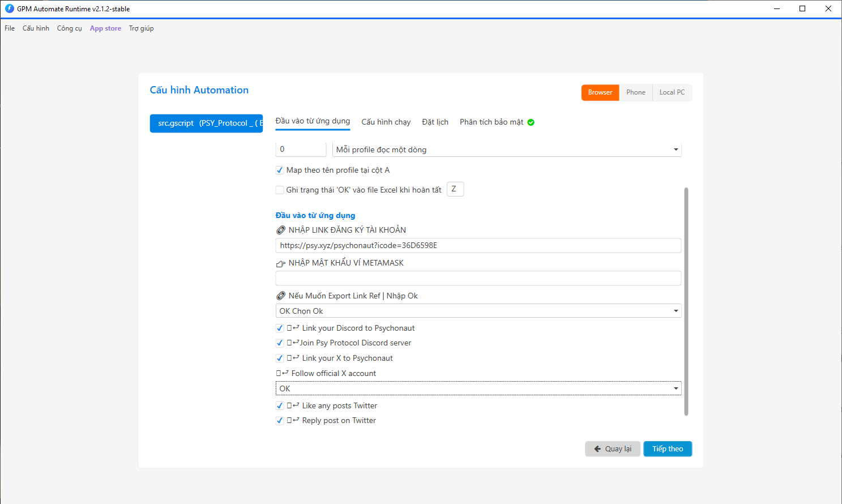Open the App store menu

pos(105,28)
